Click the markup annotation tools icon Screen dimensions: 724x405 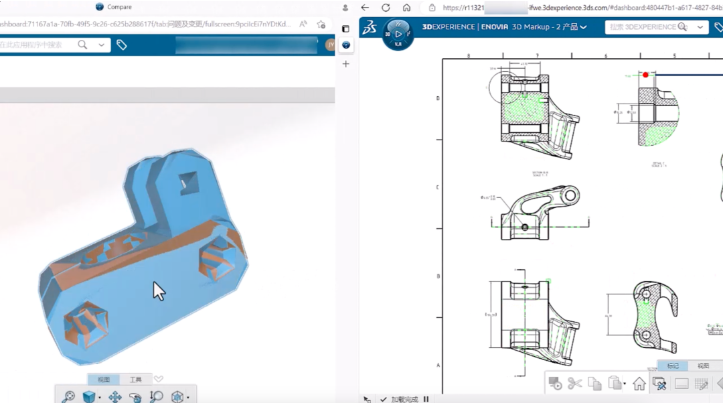click(x=659, y=383)
